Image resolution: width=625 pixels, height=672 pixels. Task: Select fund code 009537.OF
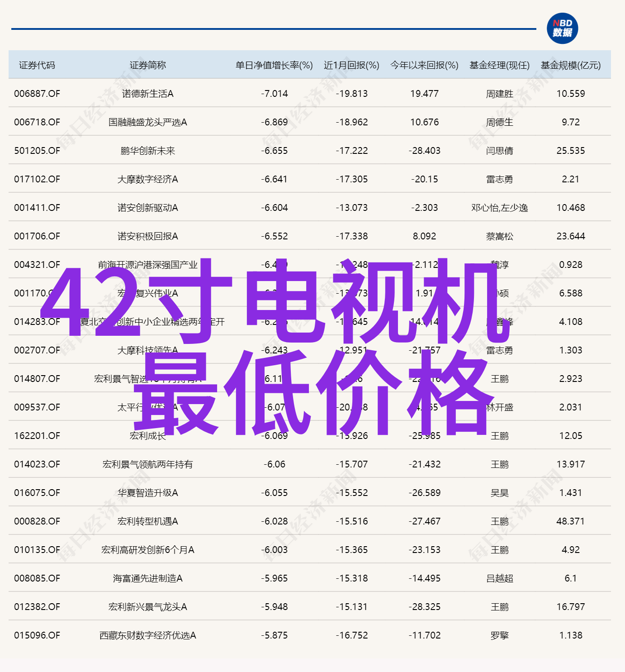coord(37,407)
